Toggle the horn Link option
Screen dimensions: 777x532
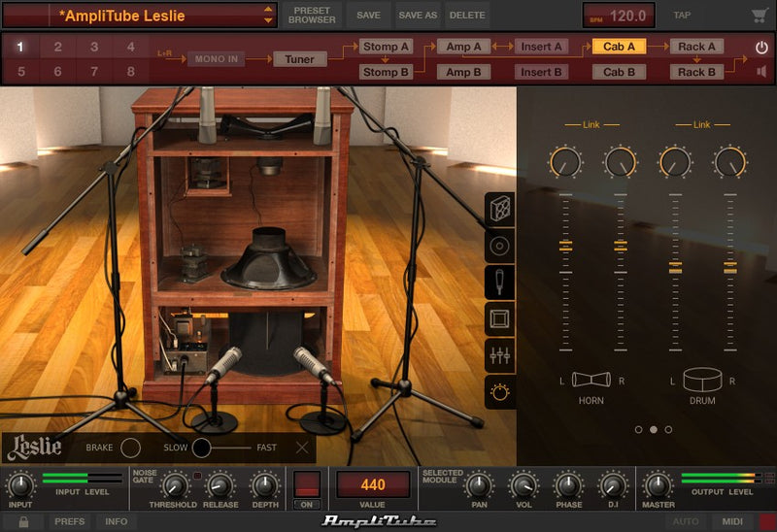pos(591,125)
